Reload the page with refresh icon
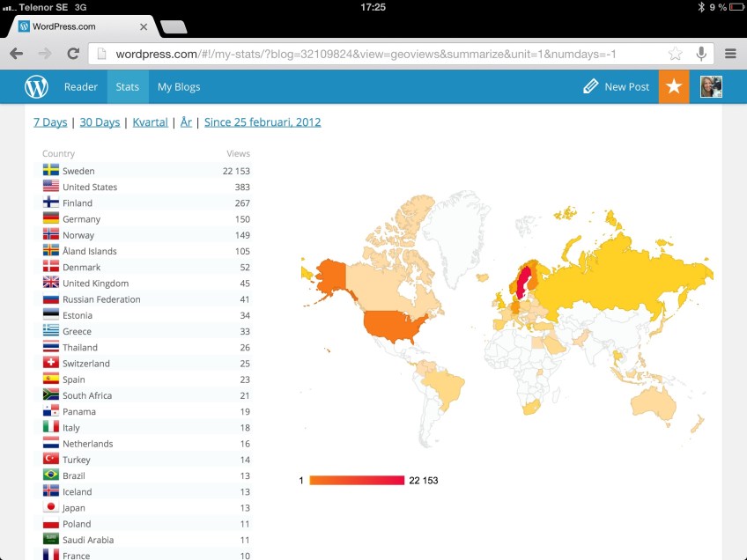This screenshot has width=747, height=560. point(73,54)
